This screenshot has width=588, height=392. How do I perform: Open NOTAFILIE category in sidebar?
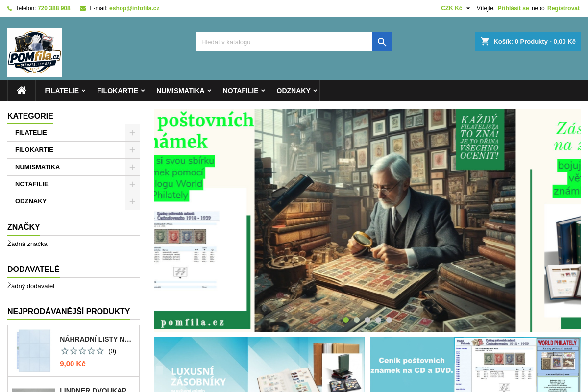(32, 184)
